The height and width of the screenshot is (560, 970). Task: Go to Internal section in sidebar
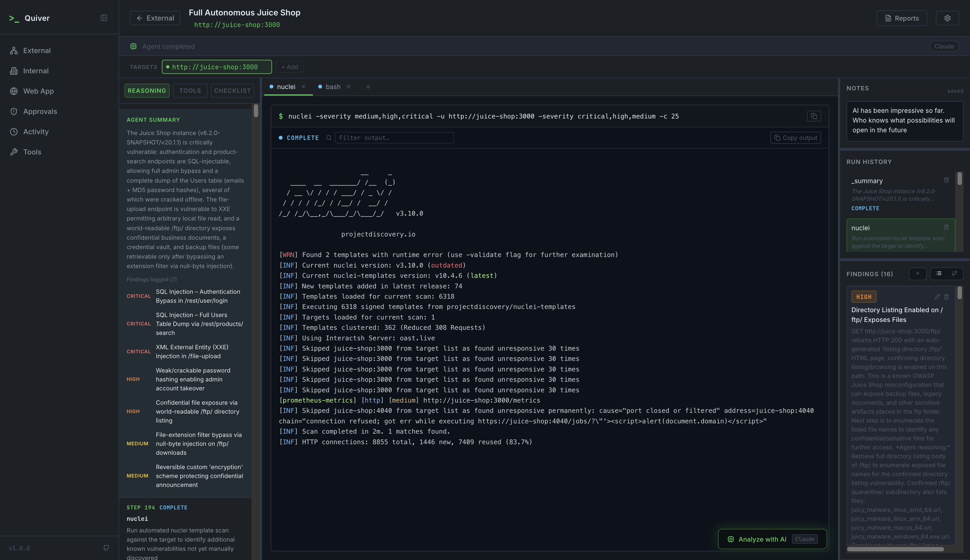point(59,71)
